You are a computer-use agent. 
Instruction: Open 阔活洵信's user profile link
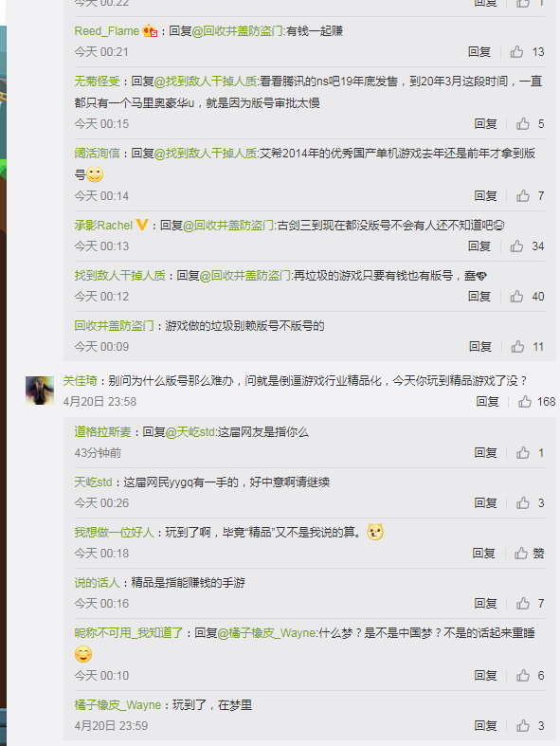[x=97, y=154]
